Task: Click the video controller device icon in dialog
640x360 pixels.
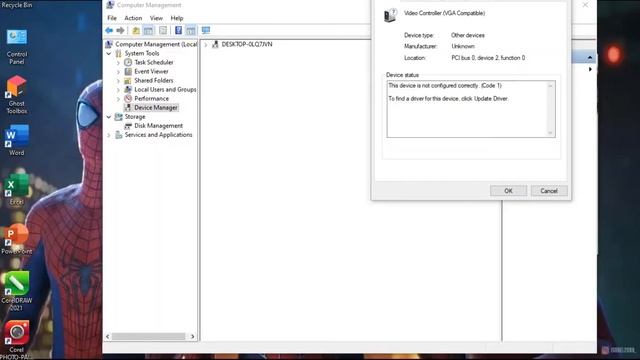Action: pyautogui.click(x=390, y=15)
